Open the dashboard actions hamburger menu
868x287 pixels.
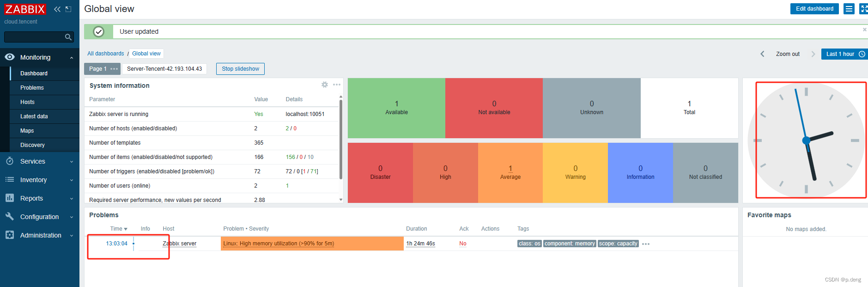(849, 9)
